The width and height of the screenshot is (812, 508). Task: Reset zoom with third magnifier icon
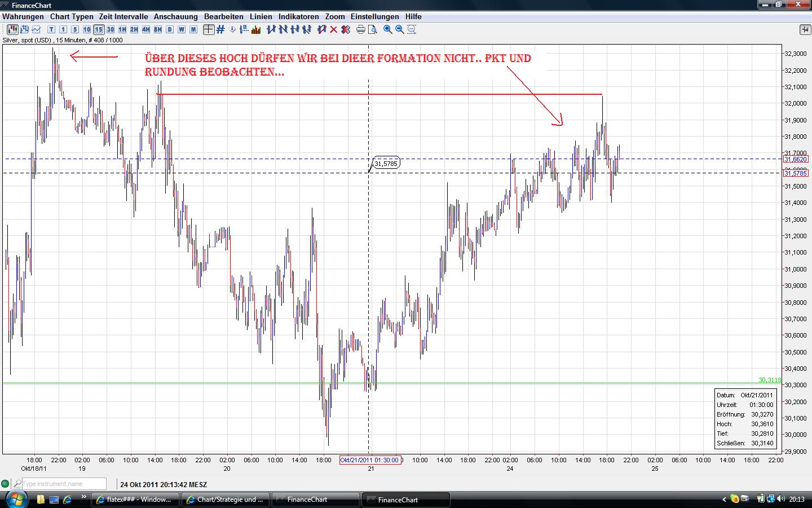pos(412,29)
